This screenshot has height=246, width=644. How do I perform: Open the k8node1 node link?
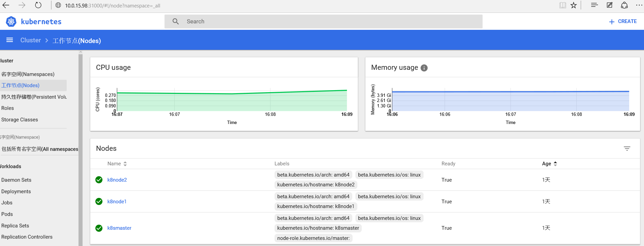pos(117,202)
